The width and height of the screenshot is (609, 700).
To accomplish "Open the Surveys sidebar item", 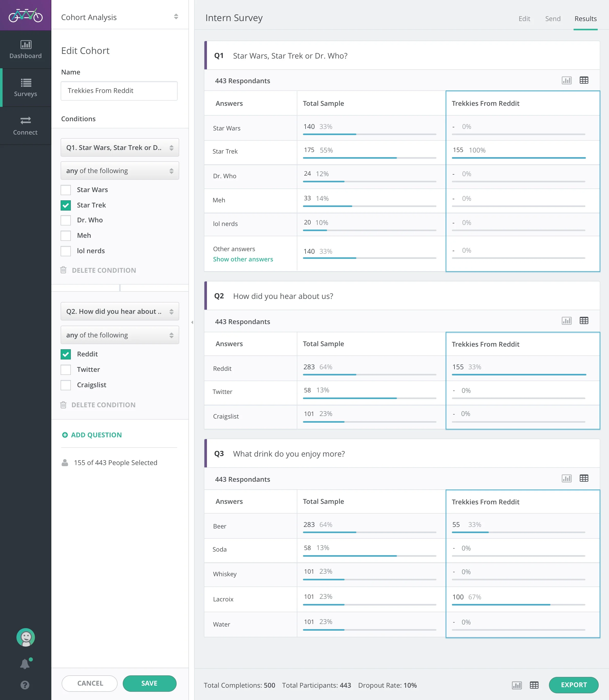I will pyautogui.click(x=25, y=88).
